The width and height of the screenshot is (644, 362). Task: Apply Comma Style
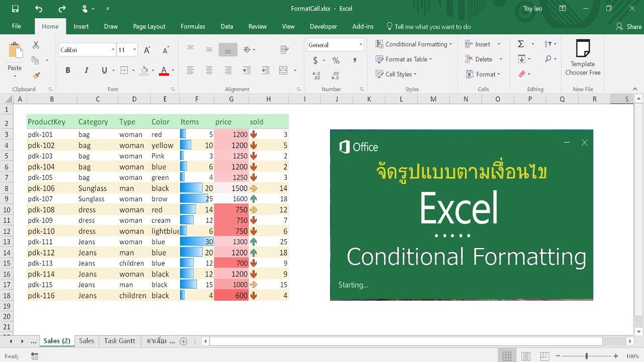coord(355,60)
